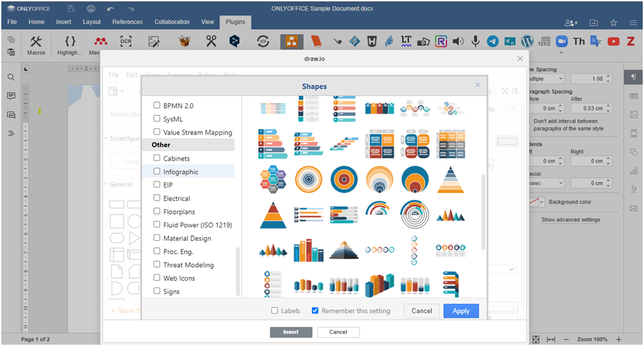Click the active draw.io plugin icon
Image resolution: width=644 pixels, height=346 pixels.
click(292, 41)
